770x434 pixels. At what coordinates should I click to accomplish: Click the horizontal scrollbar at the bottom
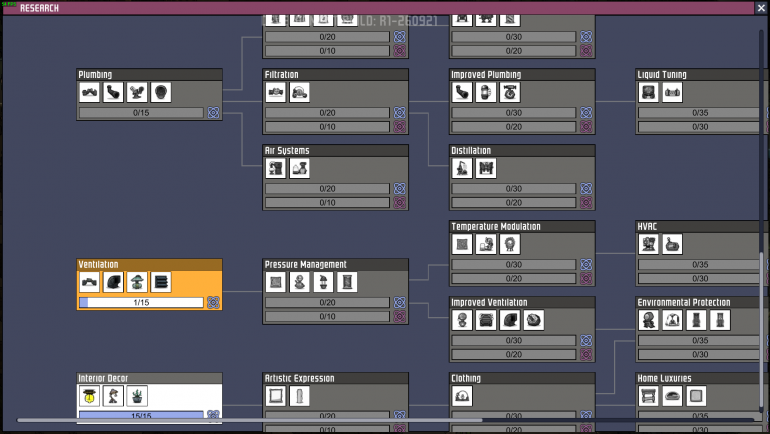tap(249, 420)
